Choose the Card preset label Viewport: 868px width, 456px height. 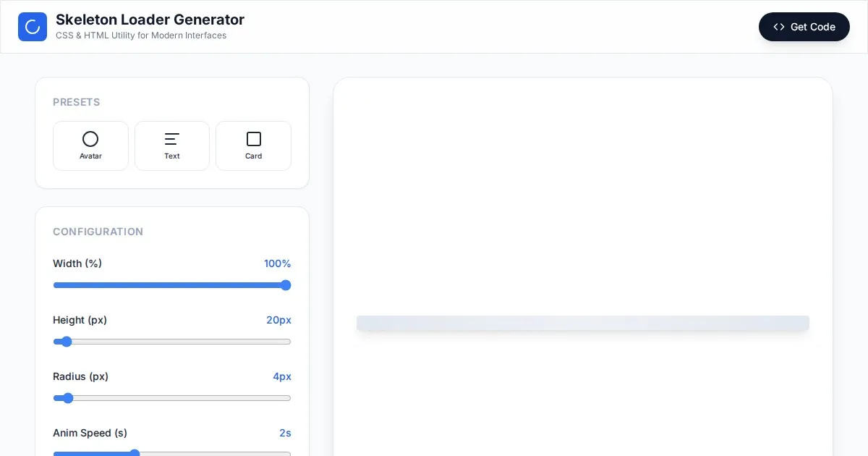(x=253, y=156)
